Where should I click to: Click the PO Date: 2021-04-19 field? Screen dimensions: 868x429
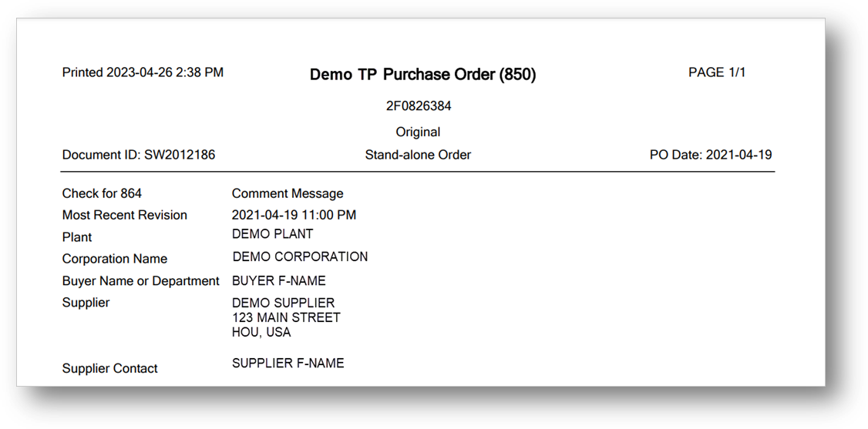point(711,156)
